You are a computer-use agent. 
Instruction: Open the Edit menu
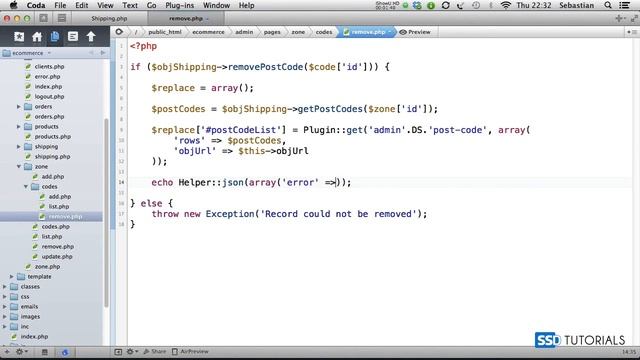point(82,5)
